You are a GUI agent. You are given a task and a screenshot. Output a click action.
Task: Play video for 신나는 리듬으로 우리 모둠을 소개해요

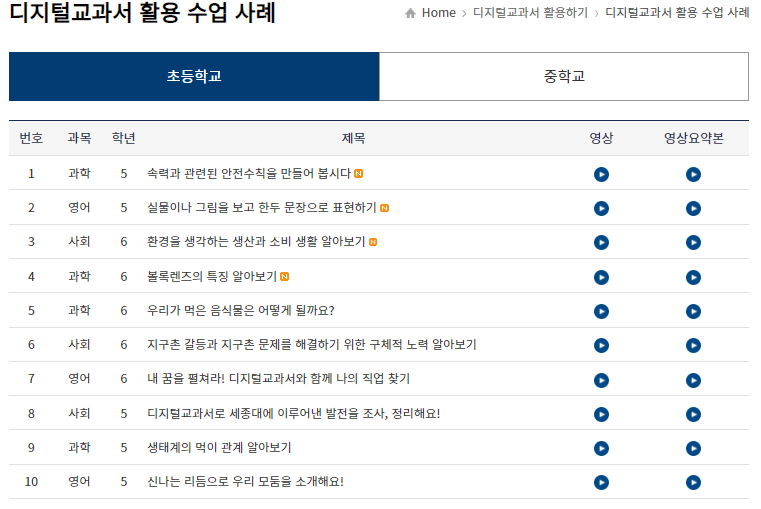coord(601,482)
